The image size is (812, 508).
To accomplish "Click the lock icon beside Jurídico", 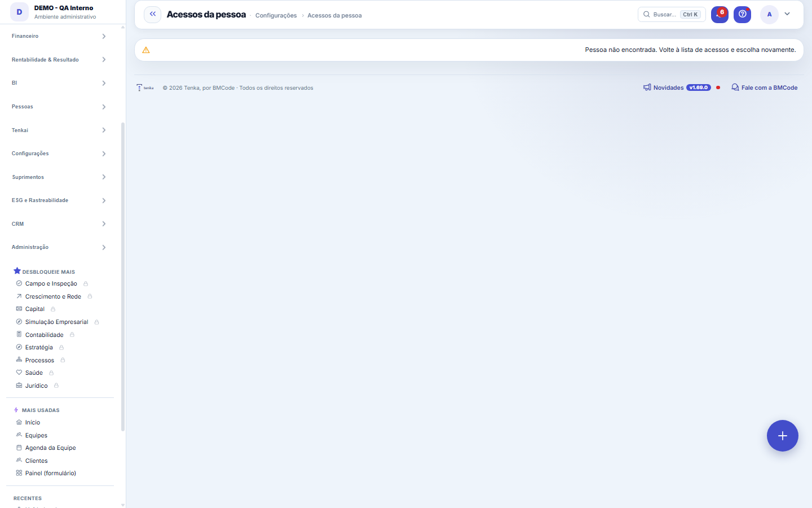I will 56,386.
